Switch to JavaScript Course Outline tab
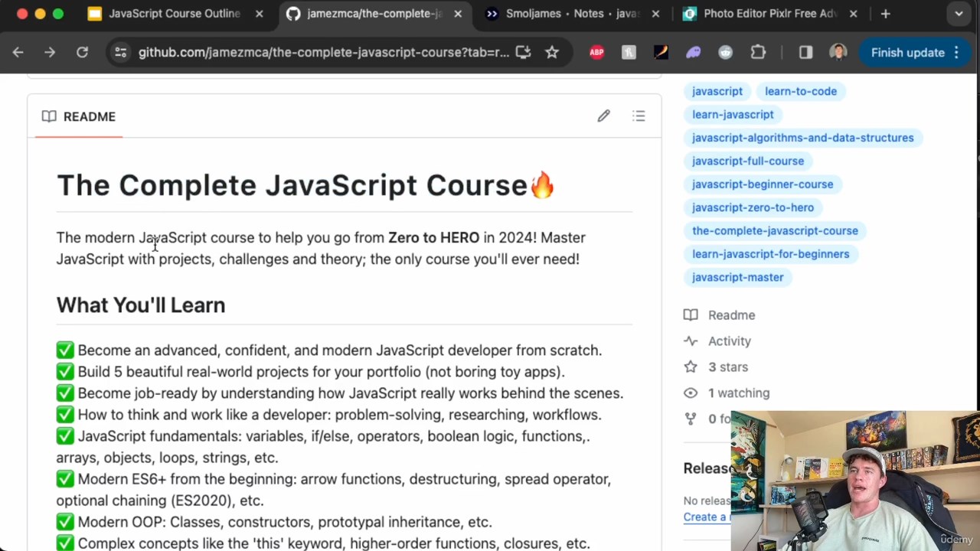 point(175,13)
